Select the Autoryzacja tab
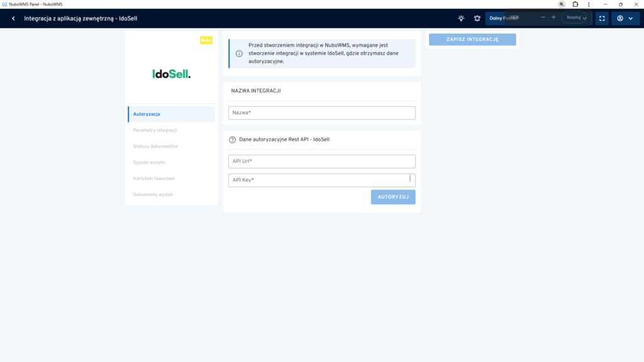Screen dimensions: 644x362 click(171, 114)
